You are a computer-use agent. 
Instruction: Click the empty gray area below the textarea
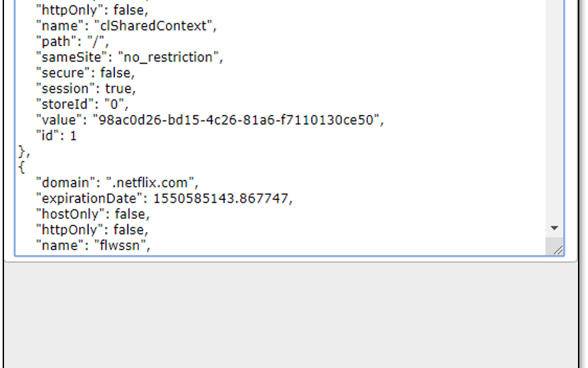290,315
